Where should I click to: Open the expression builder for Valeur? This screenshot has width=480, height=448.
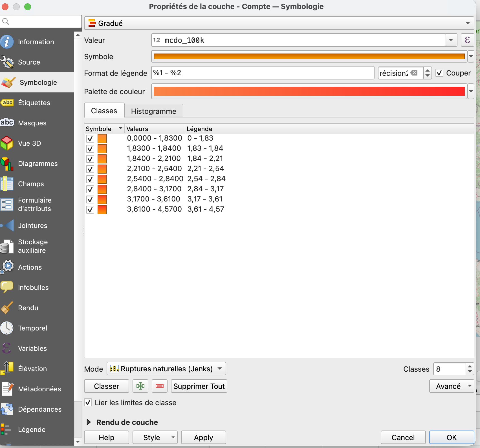(467, 40)
